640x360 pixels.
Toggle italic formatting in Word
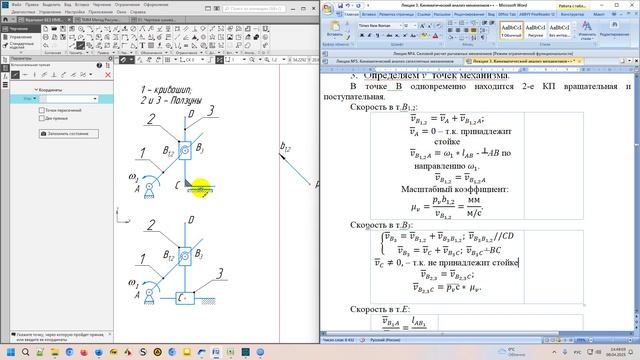(369, 36)
